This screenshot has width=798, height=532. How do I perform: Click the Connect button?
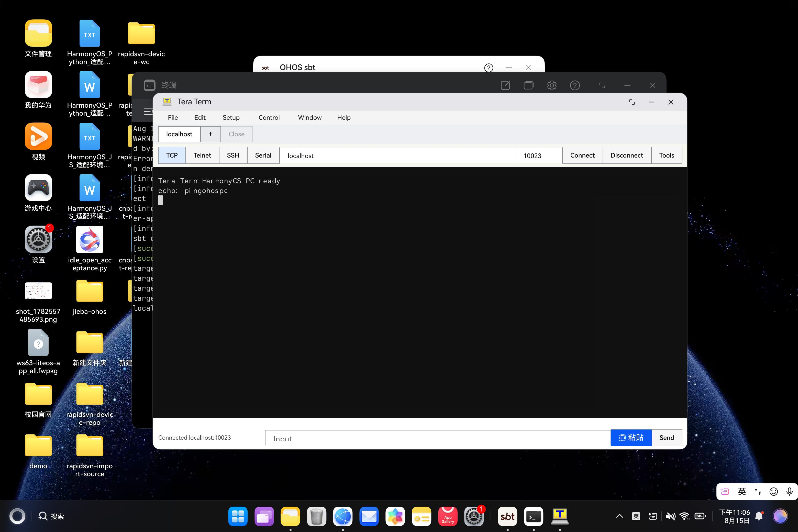[583, 156]
